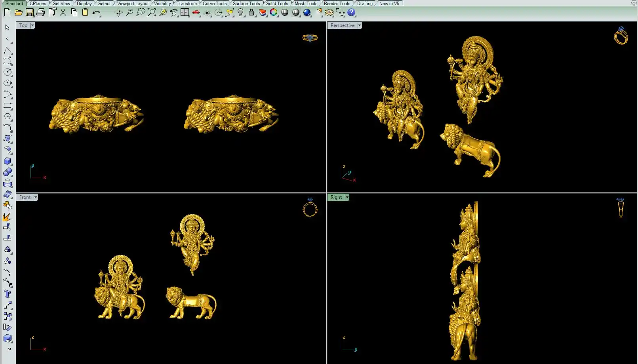Select the Rectangle drawing tool
638x364 pixels.
tap(8, 106)
